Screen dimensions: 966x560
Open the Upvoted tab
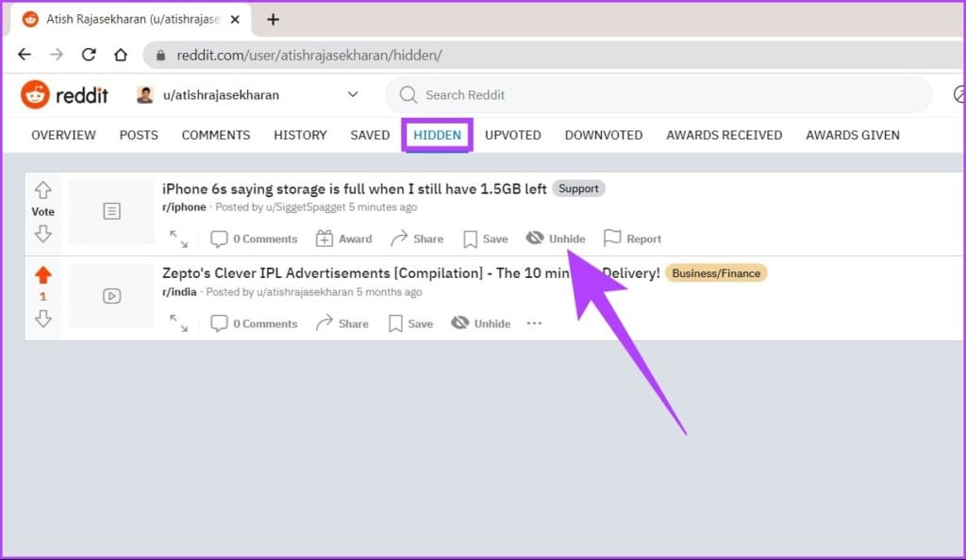pos(512,136)
